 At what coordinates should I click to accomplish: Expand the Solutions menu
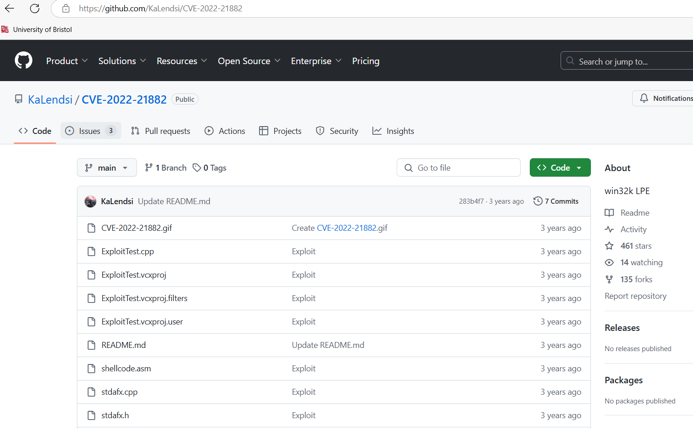click(122, 61)
